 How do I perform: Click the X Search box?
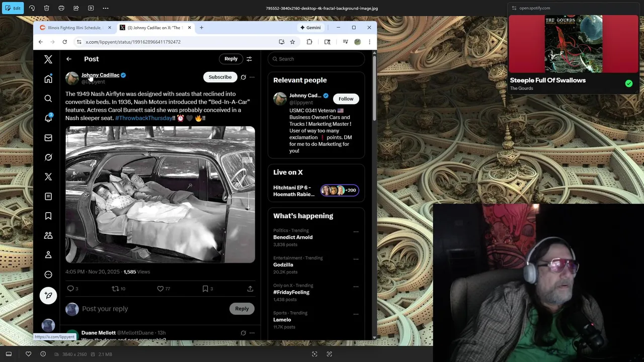click(316, 59)
